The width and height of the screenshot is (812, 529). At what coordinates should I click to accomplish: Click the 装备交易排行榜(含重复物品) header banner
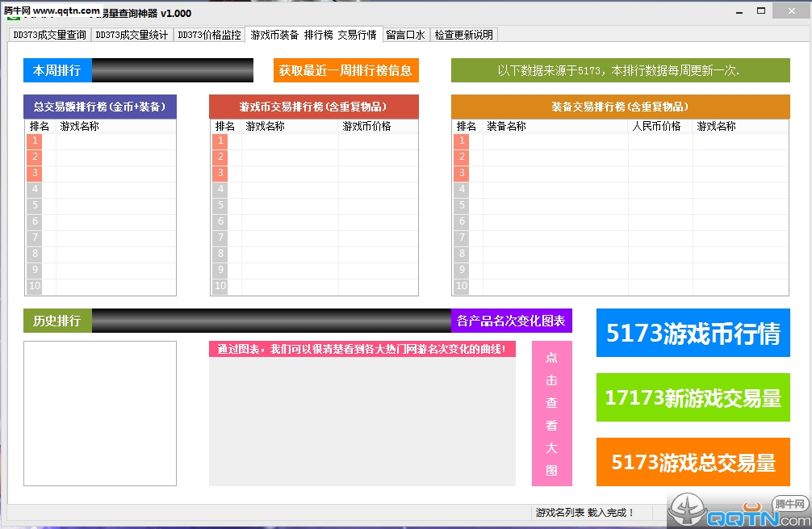click(621, 107)
